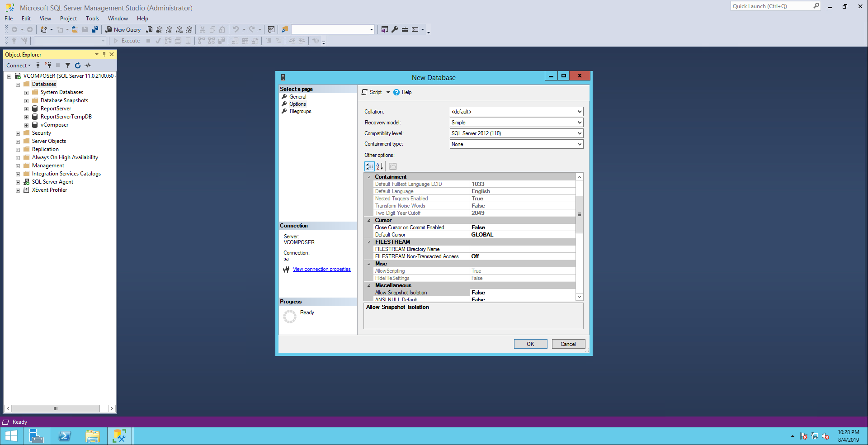Expand the Security node in Object Explorer
Screen dimensions: 868x445
click(x=18, y=133)
